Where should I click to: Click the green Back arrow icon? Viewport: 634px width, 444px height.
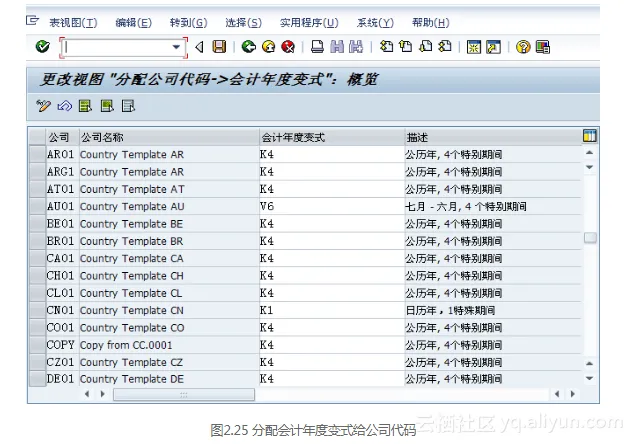point(249,47)
